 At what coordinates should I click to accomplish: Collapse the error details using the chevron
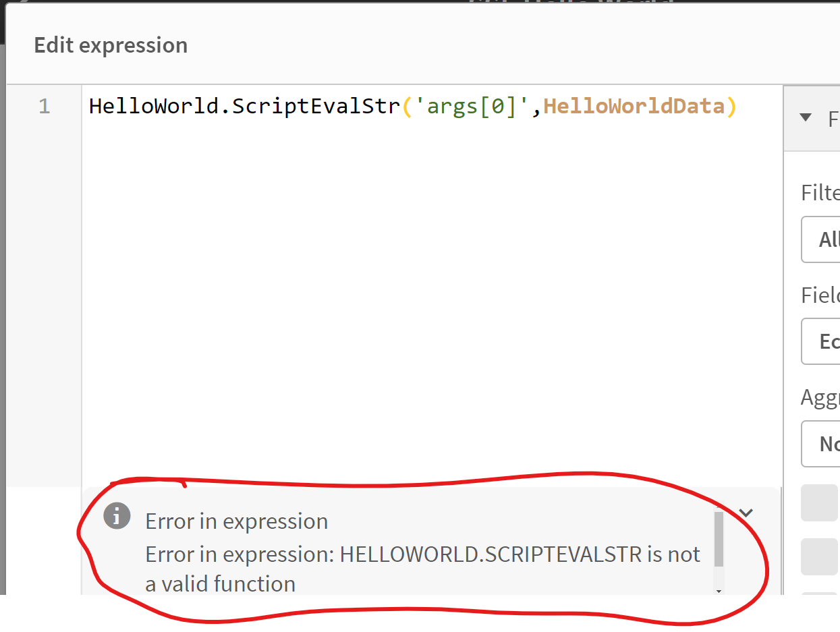(746, 512)
